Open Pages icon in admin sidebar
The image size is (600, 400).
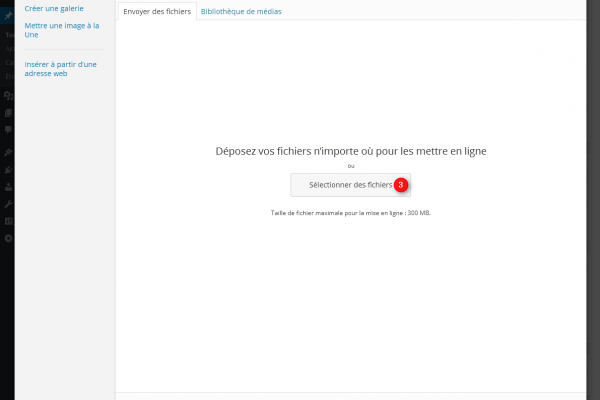pyautogui.click(x=8, y=113)
